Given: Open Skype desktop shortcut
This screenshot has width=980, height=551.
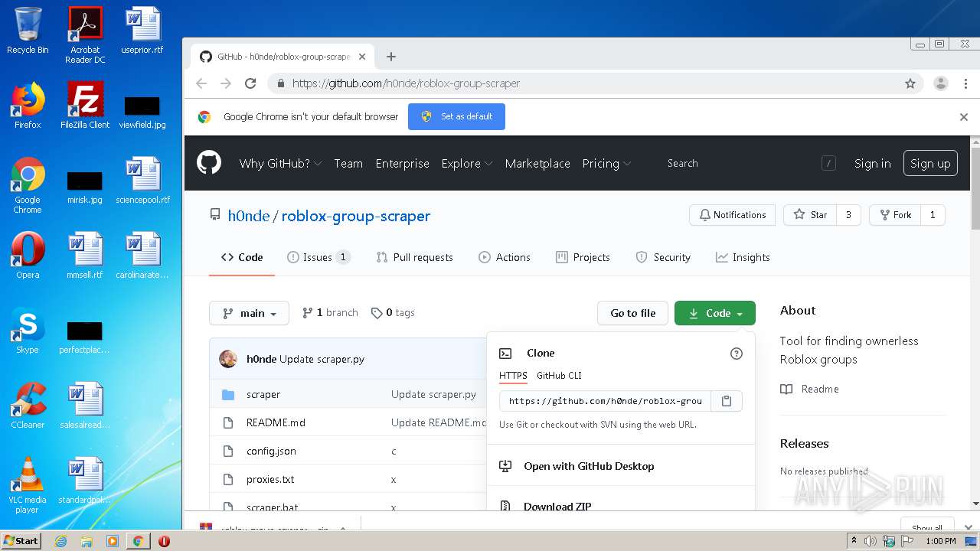Looking at the screenshot, I should tap(28, 330).
